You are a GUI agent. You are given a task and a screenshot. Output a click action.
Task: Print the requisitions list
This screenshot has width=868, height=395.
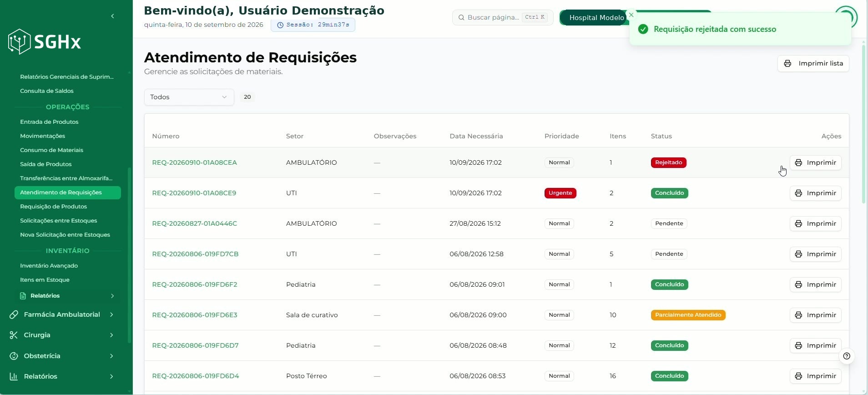[813, 63]
